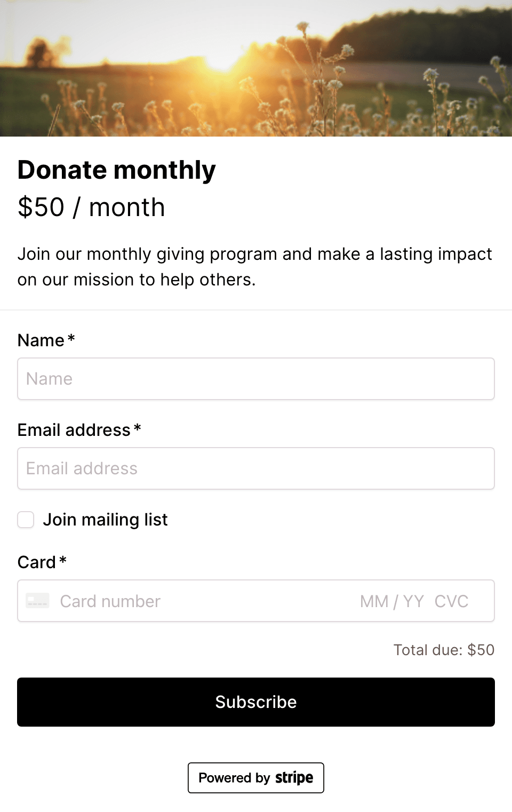Open the Powered by Stripe link
The width and height of the screenshot is (512, 812).
pos(256,778)
